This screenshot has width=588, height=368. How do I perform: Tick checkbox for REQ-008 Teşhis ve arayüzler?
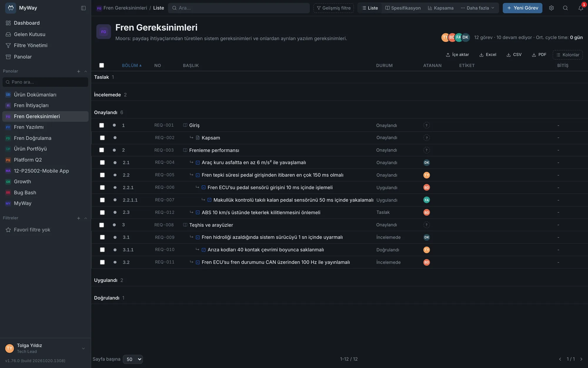coord(102,225)
